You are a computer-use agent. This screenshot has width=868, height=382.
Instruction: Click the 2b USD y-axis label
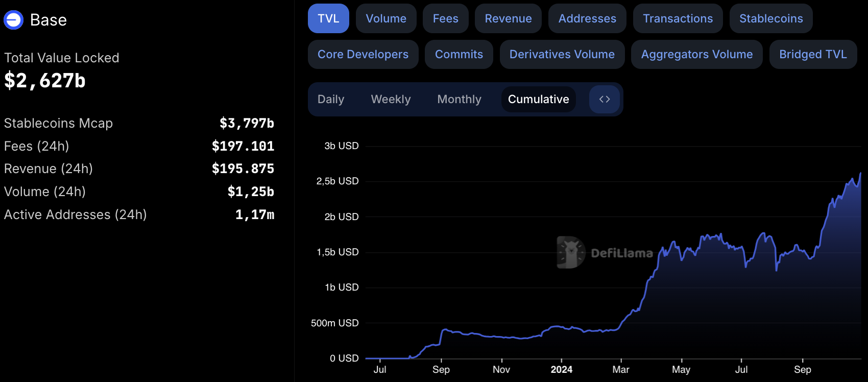coord(342,217)
